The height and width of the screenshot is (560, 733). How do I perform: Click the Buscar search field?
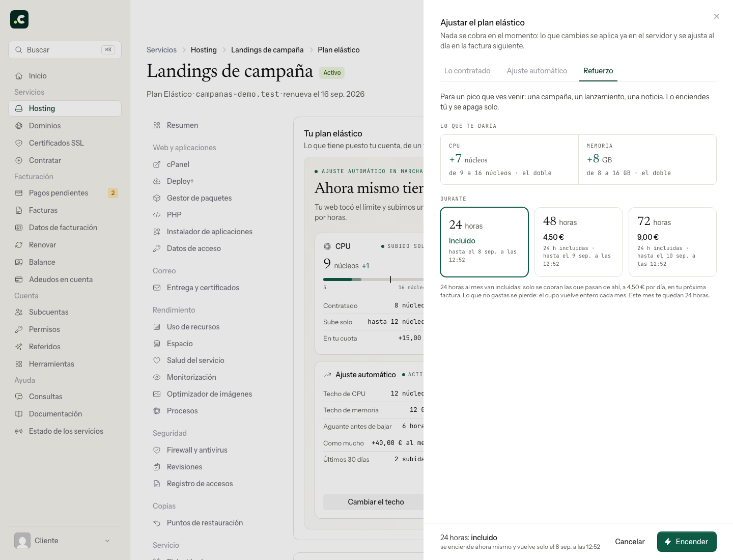click(65, 50)
